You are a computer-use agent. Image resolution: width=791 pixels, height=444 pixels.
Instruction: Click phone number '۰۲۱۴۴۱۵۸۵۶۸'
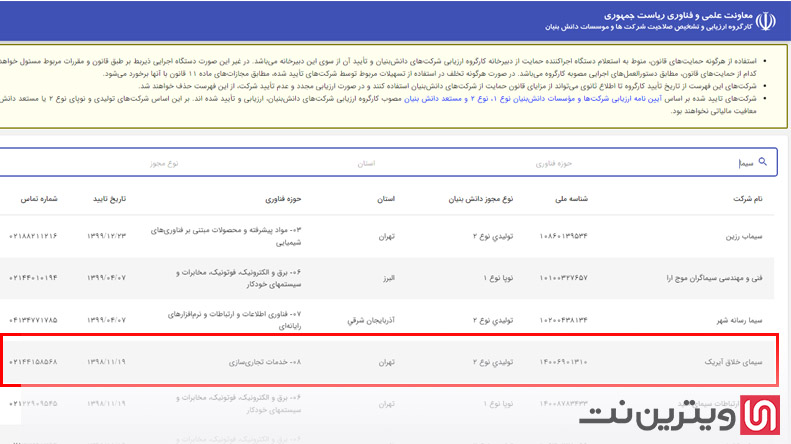tap(33, 362)
